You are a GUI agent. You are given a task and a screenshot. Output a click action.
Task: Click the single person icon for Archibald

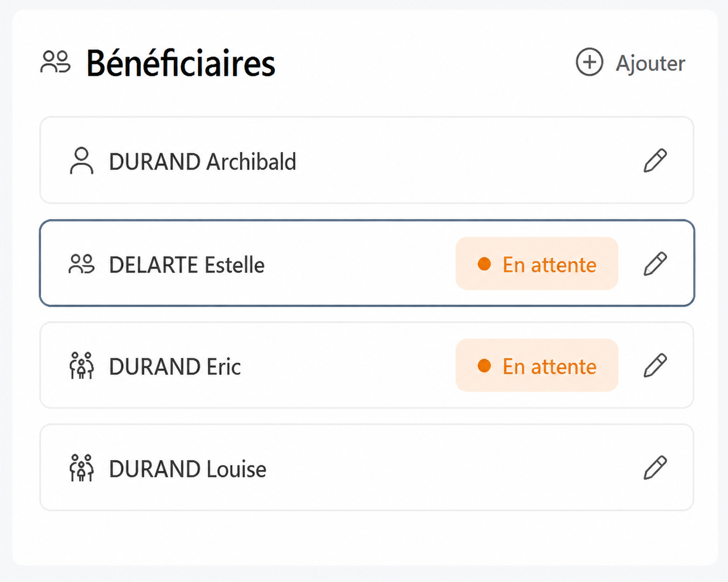pos(81,160)
